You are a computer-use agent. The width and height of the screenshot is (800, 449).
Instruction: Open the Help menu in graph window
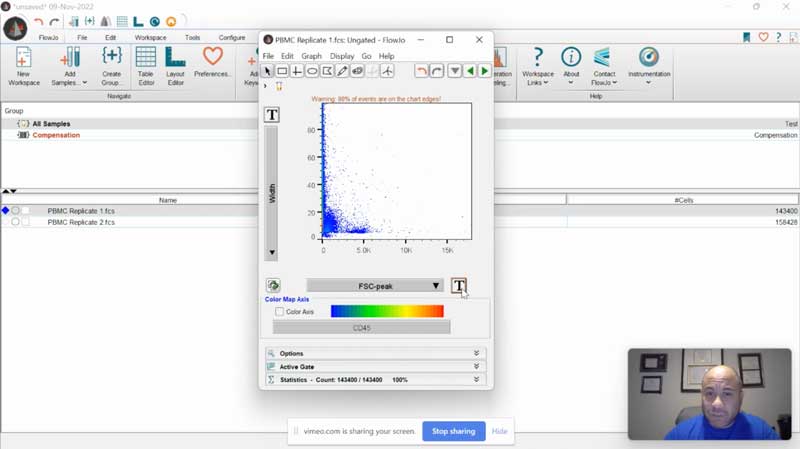click(386, 56)
